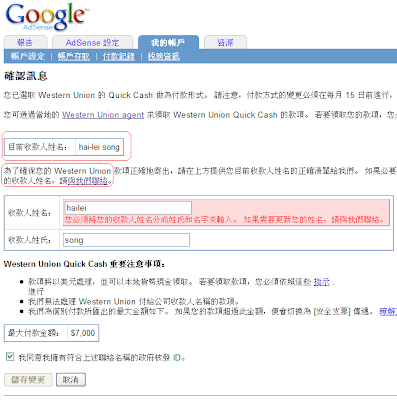Select the hai-lei song current payee value
The image size is (397, 400).
pyautogui.click(x=99, y=147)
